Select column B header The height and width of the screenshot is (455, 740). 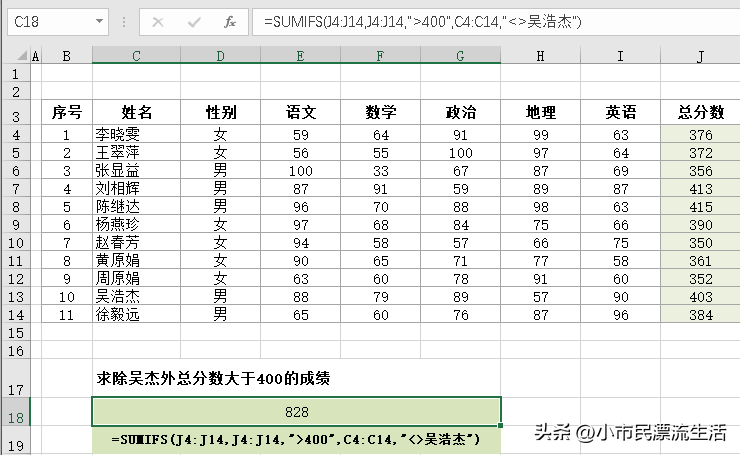67,56
